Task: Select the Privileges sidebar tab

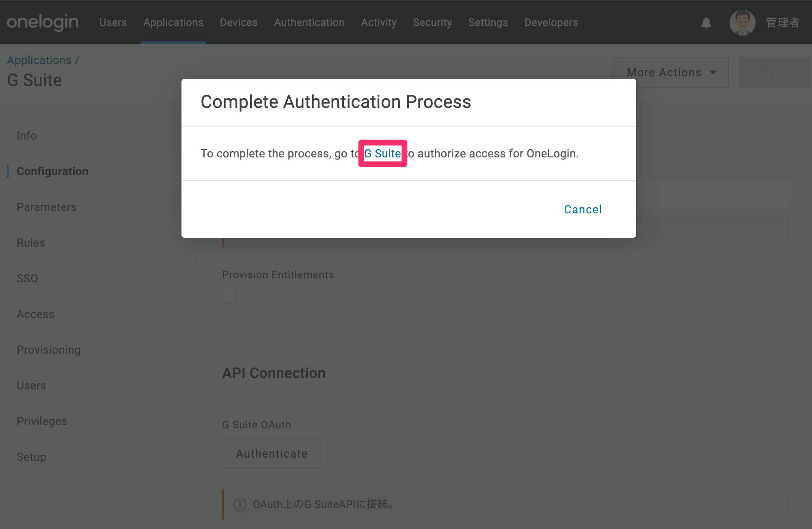Action: [42, 421]
